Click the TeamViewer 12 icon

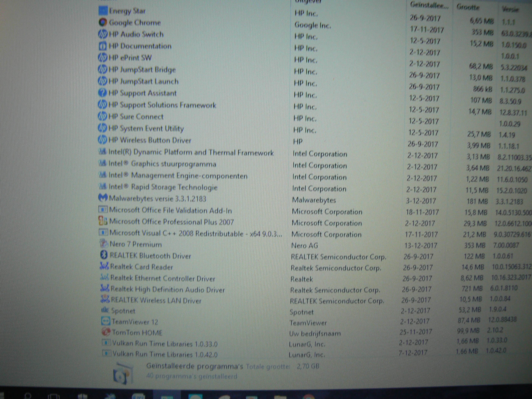106,321
